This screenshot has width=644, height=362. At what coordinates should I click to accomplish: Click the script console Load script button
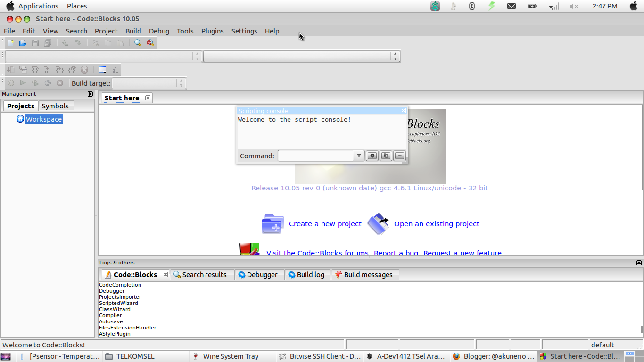[386, 156]
